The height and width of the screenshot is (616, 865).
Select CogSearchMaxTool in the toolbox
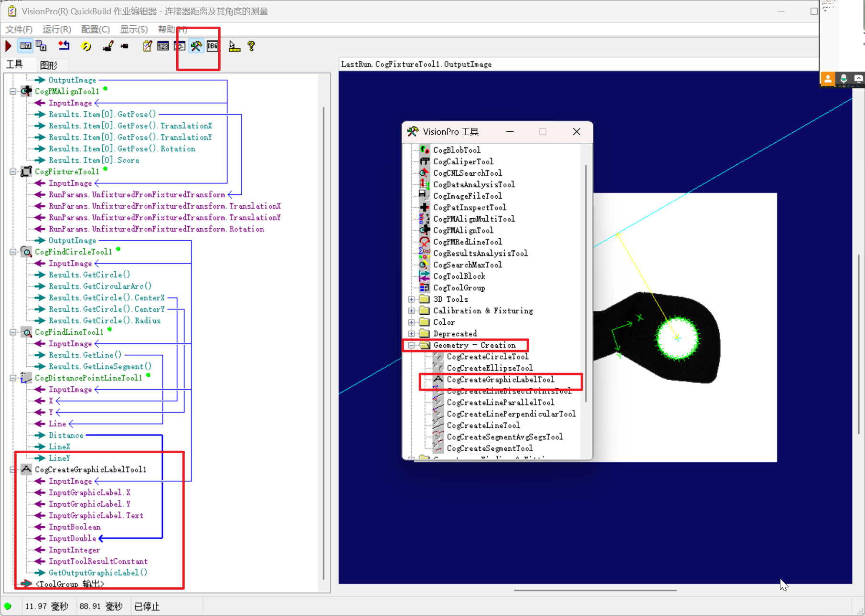click(467, 265)
